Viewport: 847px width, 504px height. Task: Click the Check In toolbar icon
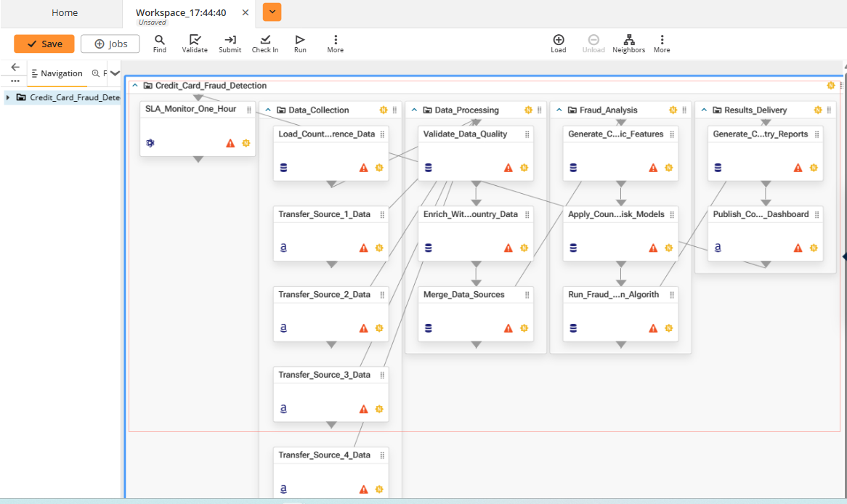pos(265,40)
